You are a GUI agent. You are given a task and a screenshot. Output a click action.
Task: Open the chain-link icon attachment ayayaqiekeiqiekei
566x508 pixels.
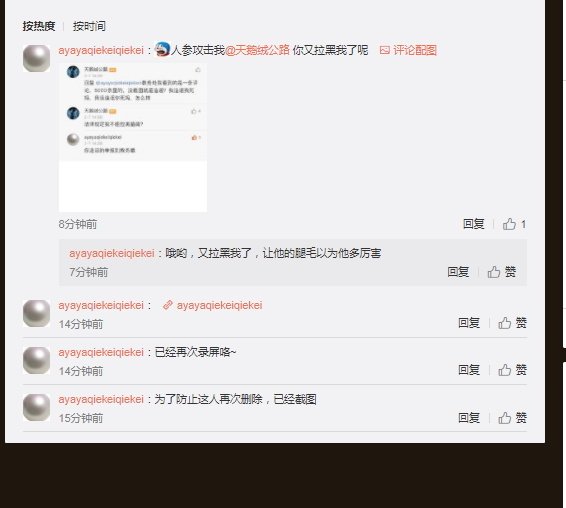point(213,305)
